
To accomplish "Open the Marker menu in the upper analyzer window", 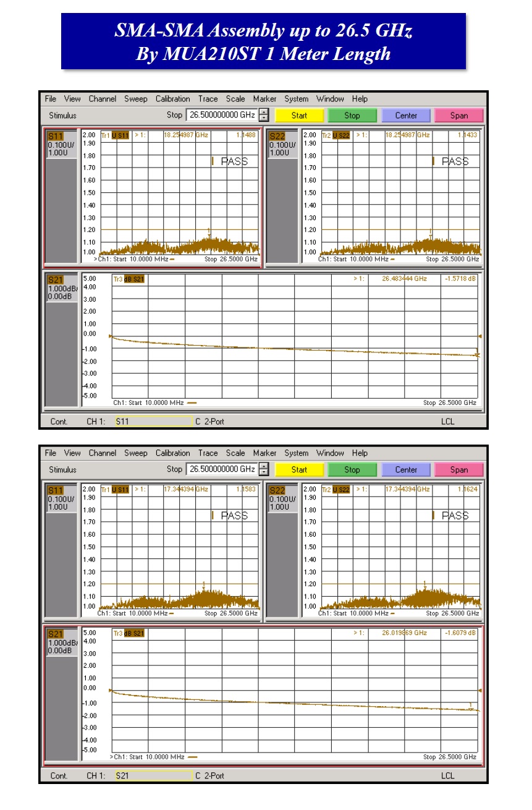I will click(264, 99).
